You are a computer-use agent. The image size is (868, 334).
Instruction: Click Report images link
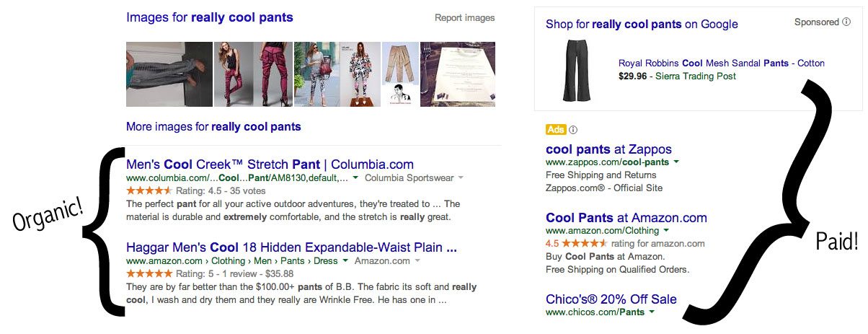click(x=465, y=18)
